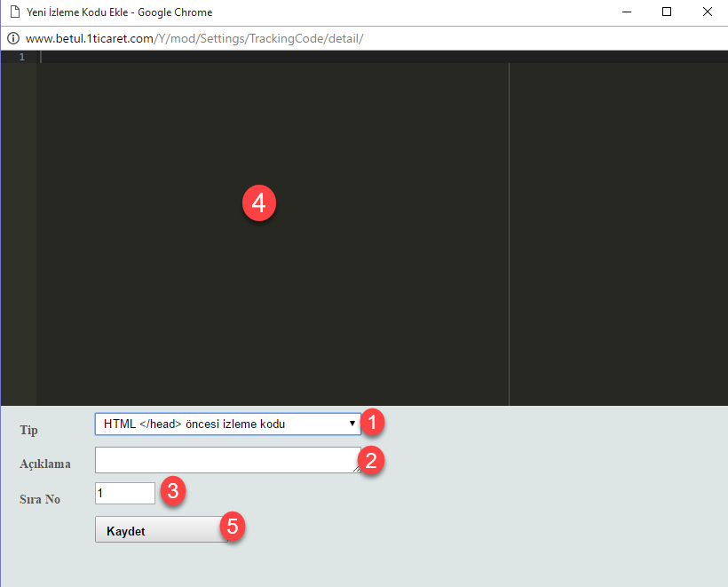Click the red number 5 badge
Viewport: 728px width, 587px height.
[x=233, y=526]
